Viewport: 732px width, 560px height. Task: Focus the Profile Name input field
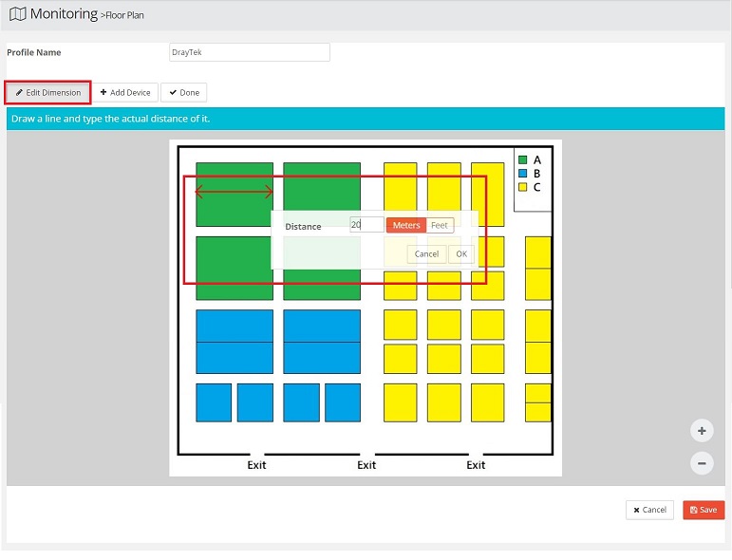click(x=250, y=52)
